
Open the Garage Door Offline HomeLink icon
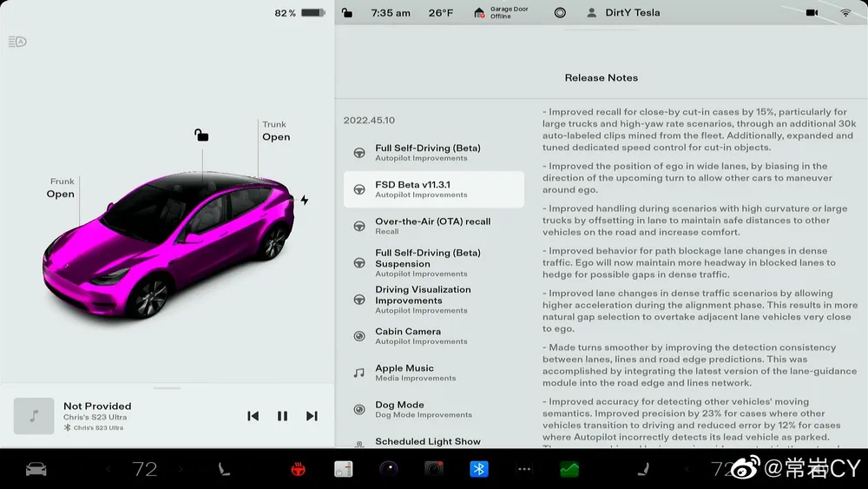pos(501,13)
